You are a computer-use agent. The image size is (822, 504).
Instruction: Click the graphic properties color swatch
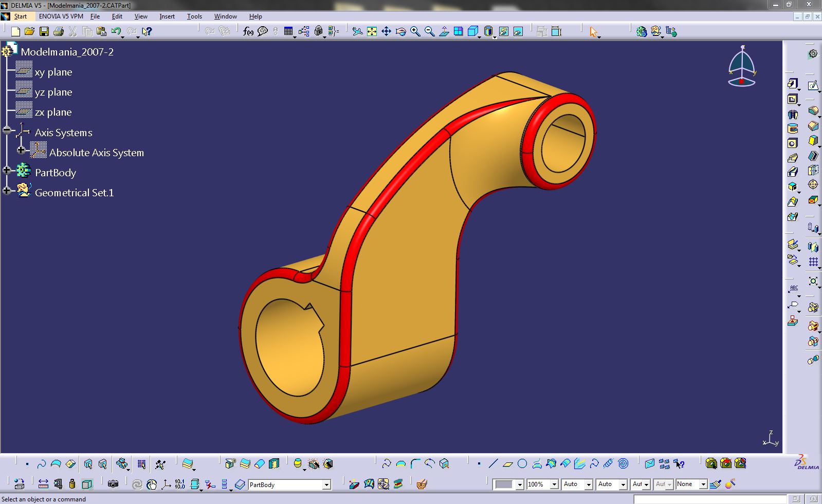click(x=504, y=484)
